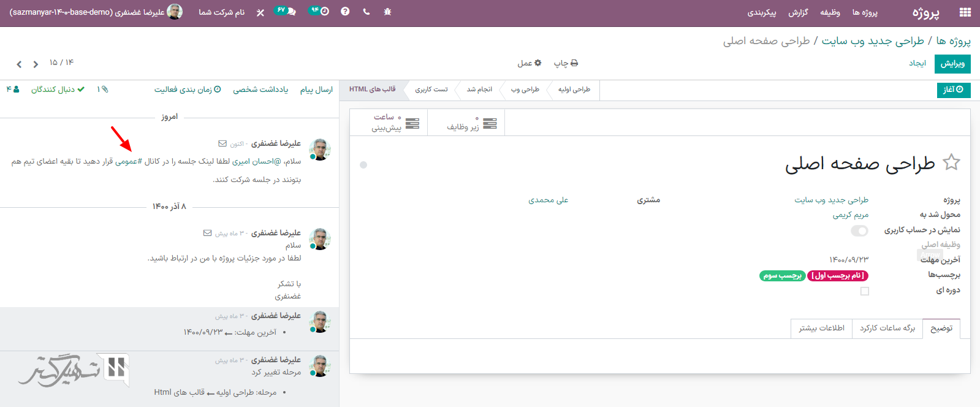Open the help question mark icon

(x=345, y=12)
